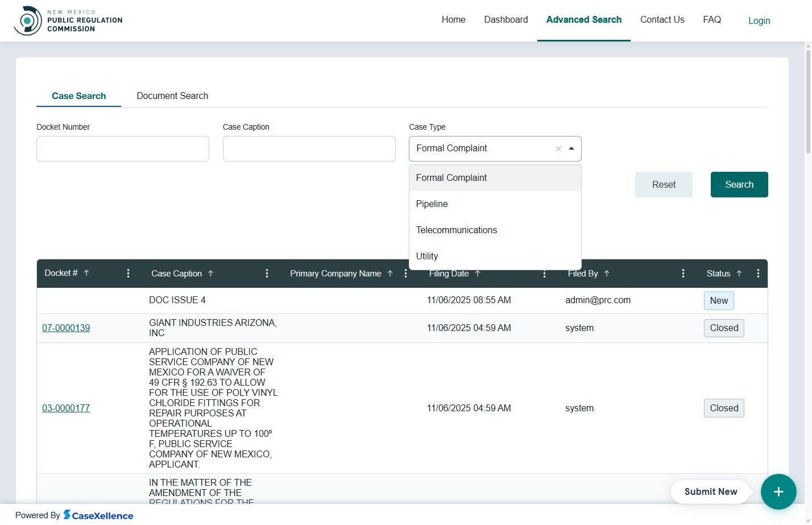This screenshot has height=525, width=812.
Task: Clear the Case Type selection with the X icon
Action: [558, 148]
